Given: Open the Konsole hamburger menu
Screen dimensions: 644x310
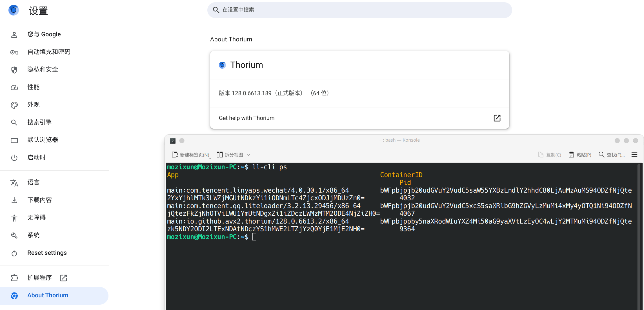Looking at the screenshot, I should (634, 155).
